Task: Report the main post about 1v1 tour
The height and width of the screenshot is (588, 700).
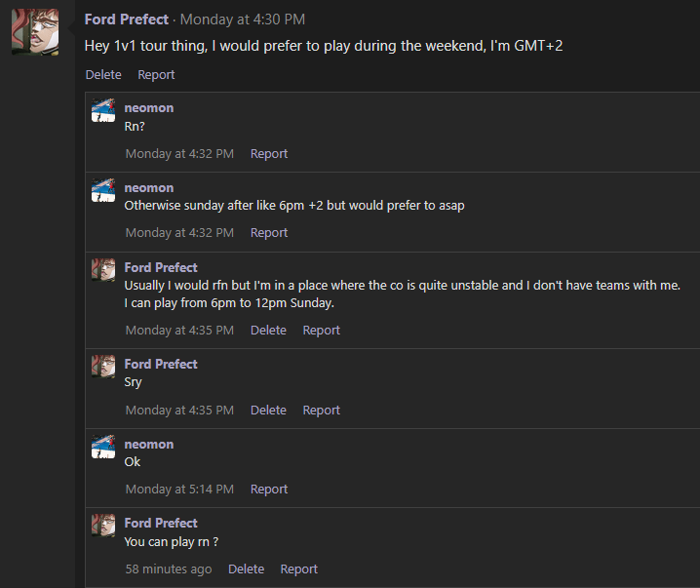Action: [x=156, y=75]
